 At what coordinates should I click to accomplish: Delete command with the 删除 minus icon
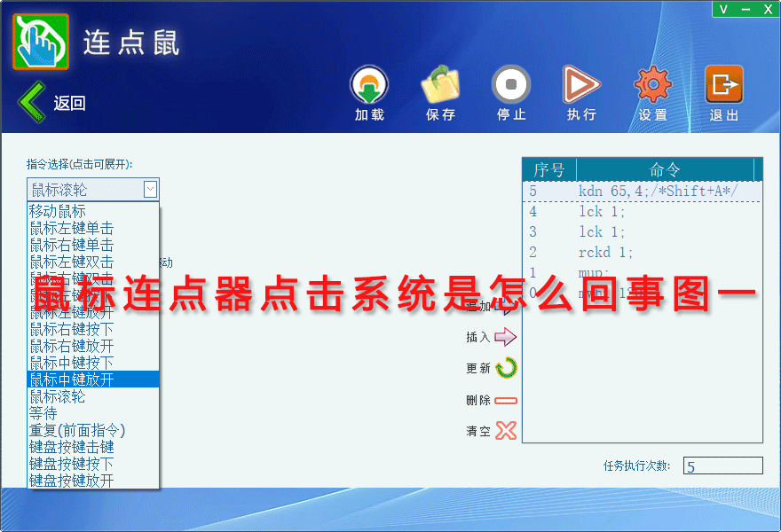click(506, 400)
